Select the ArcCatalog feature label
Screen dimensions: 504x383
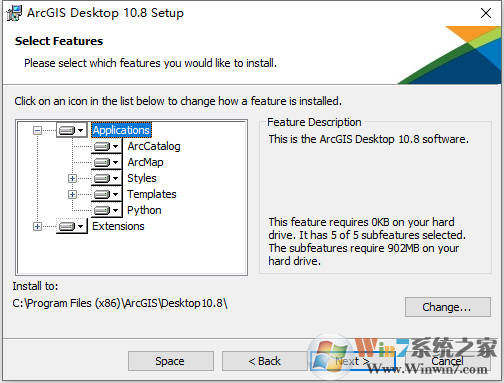154,146
